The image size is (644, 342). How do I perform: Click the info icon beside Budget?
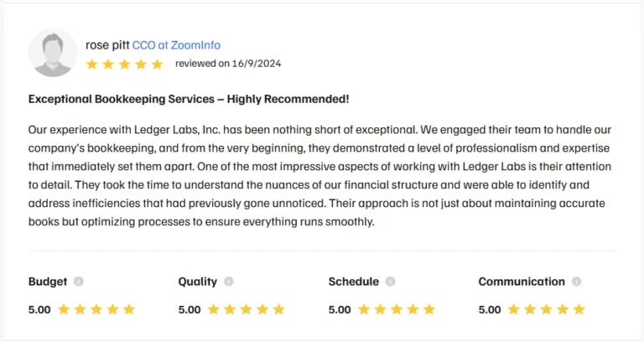coord(79,282)
